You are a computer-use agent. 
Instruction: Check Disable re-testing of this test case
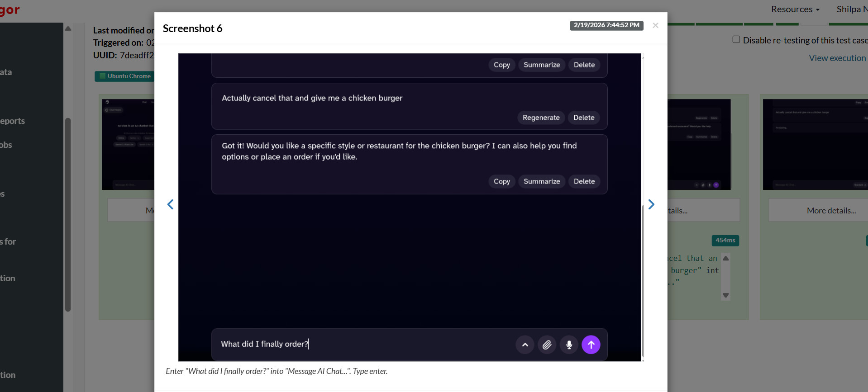pos(736,40)
